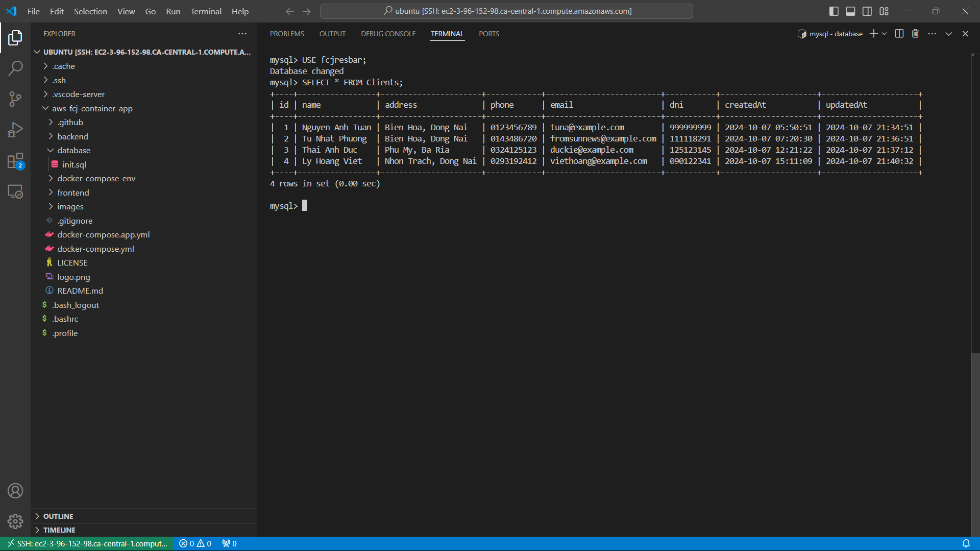Open docker-compose.app.yml file
This screenshot has width=980, height=551.
pyautogui.click(x=144, y=235)
